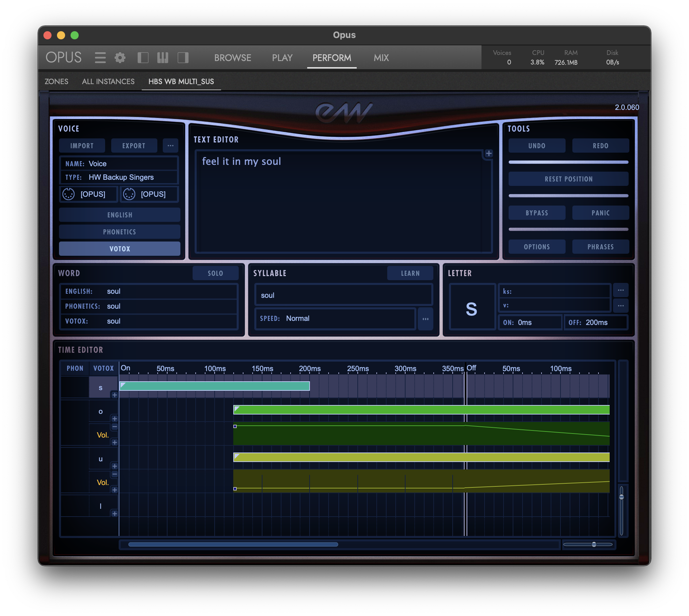Collapse the o Vol. lane with minus

coord(115,427)
